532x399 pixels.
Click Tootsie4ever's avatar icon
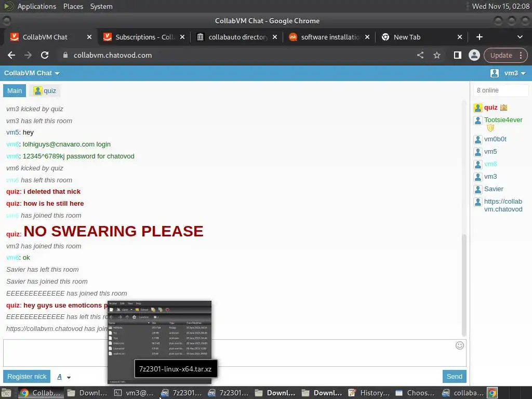(478, 121)
